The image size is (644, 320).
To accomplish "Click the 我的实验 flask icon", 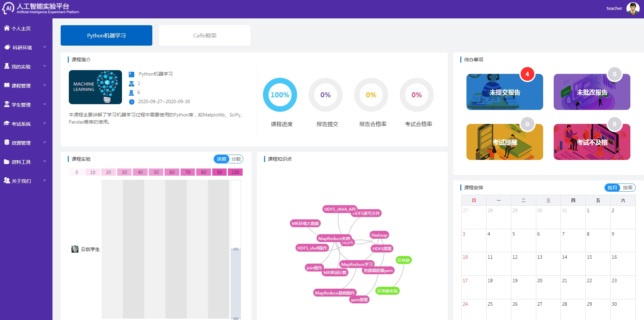I will coord(7,66).
